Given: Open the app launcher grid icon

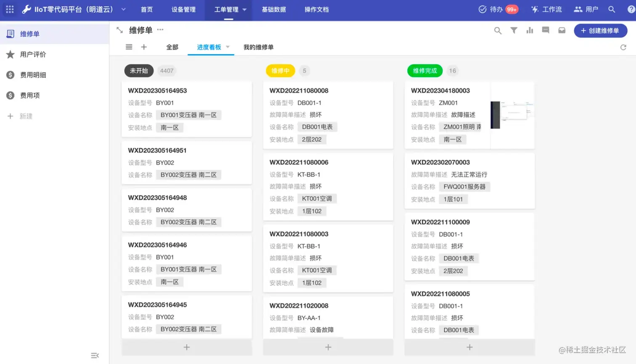Looking at the screenshot, I should click(10, 9).
